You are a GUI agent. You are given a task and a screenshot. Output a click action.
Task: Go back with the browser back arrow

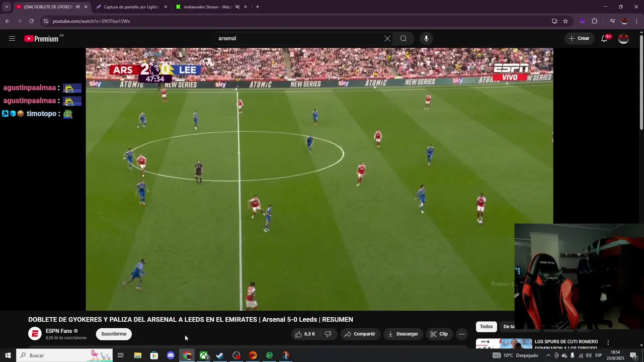coord(7,21)
